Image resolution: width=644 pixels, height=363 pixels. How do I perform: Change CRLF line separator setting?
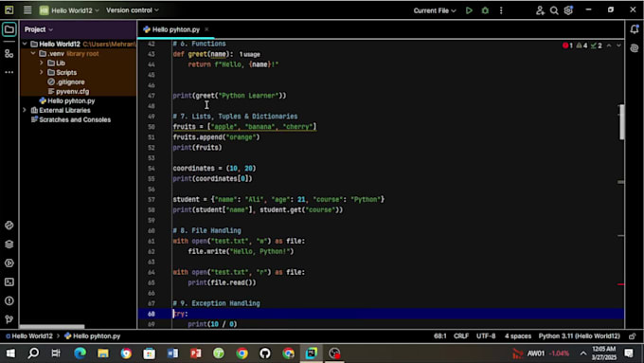(x=461, y=336)
